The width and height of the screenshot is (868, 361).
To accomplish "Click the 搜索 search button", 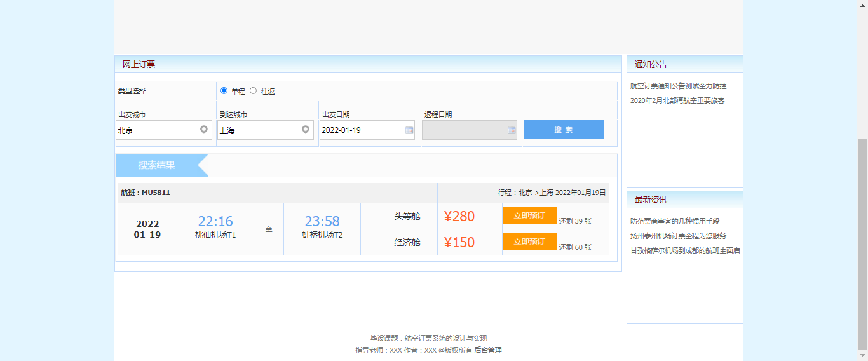I will [x=563, y=129].
